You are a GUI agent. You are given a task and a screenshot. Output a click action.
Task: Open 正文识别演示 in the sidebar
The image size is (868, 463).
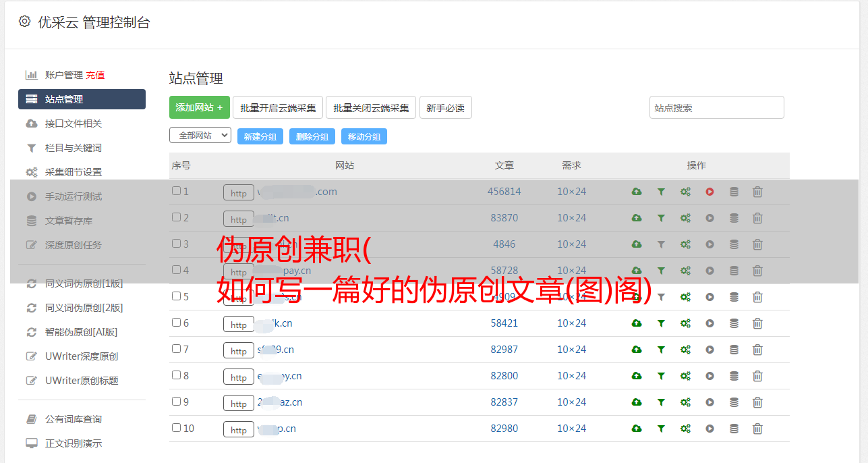(74, 443)
